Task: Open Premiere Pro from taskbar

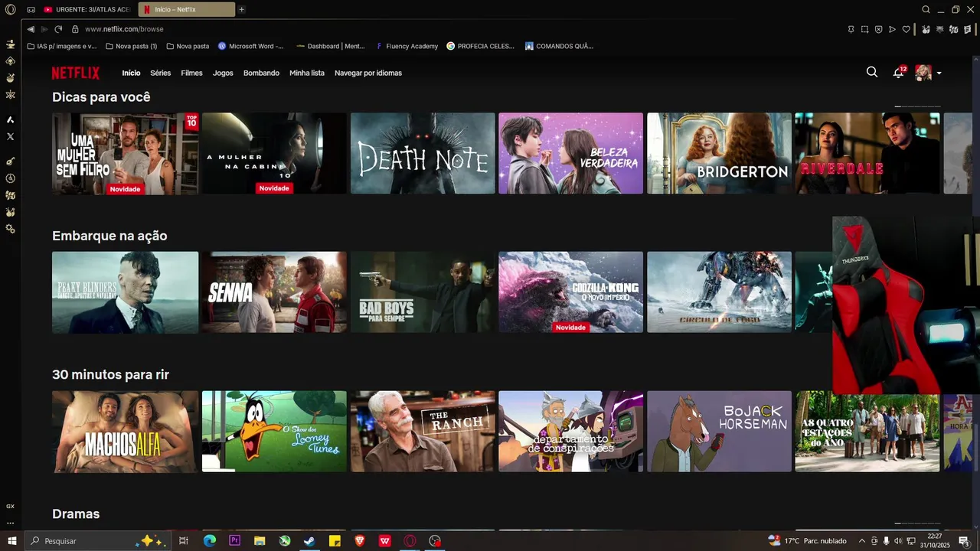Action: pos(234,541)
